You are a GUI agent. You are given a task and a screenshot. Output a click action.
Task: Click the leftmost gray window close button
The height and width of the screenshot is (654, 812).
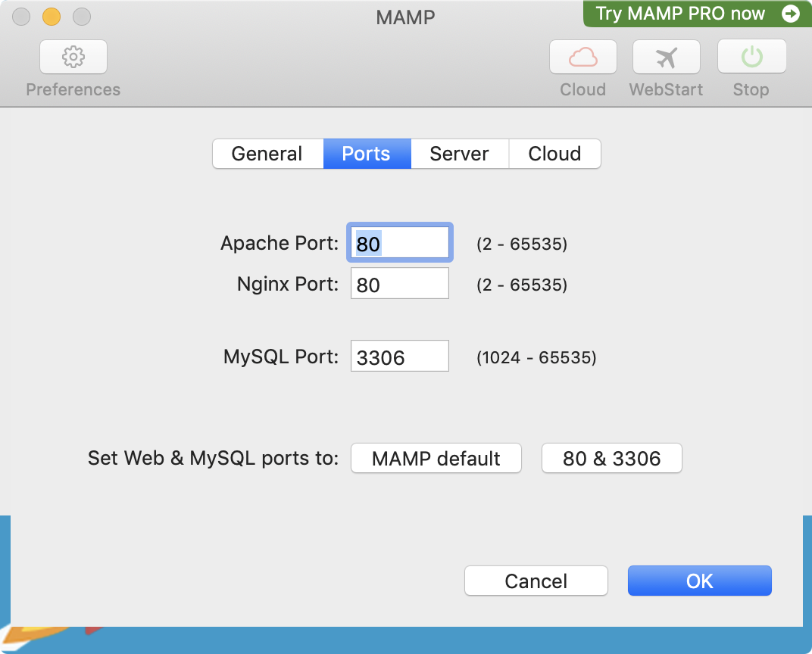[22, 16]
